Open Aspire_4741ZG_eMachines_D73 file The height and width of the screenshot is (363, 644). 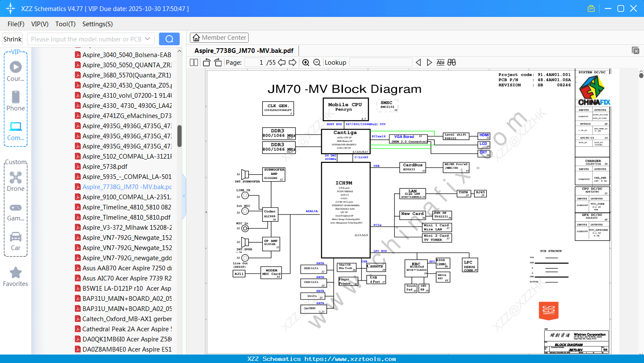coord(127,116)
